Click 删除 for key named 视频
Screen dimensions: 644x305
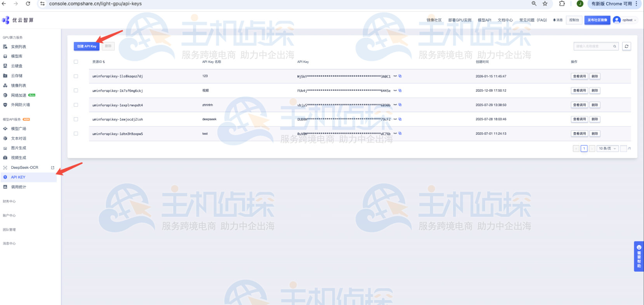(x=595, y=90)
